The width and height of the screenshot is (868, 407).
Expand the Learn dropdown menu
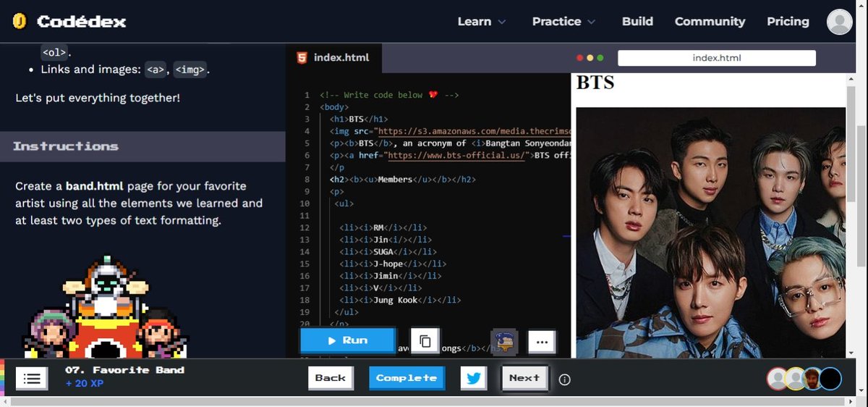point(482,22)
